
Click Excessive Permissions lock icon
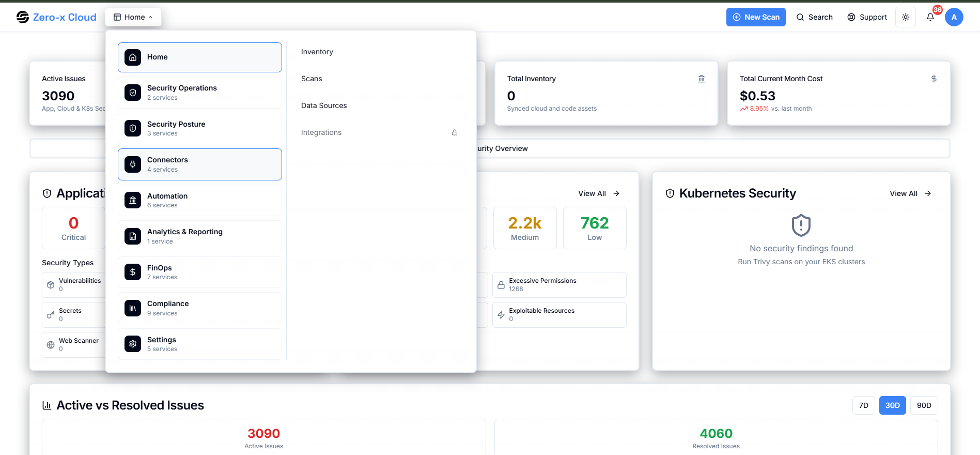tap(501, 285)
